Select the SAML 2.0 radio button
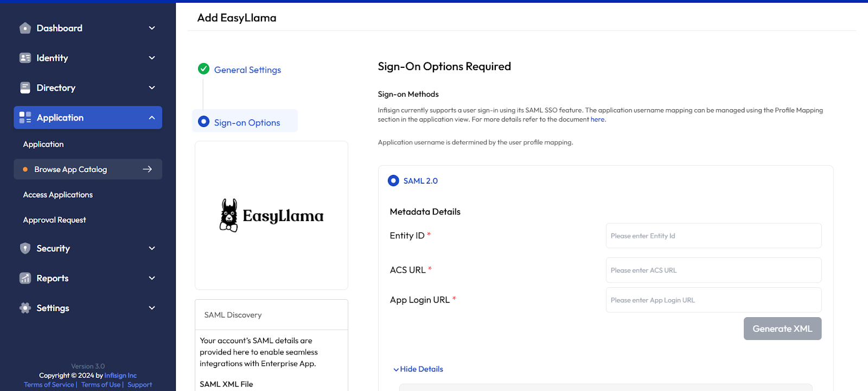The image size is (868, 391). click(393, 180)
